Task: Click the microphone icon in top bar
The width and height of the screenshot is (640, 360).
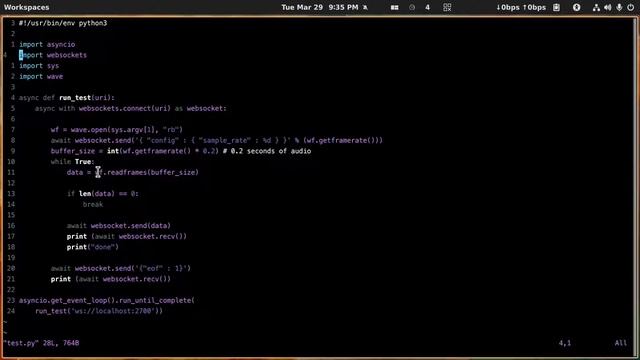Action: point(619,7)
